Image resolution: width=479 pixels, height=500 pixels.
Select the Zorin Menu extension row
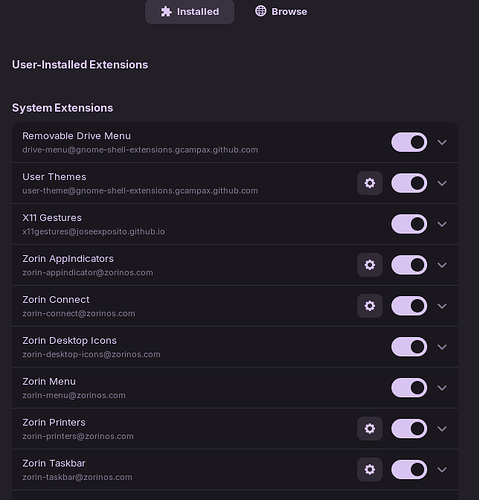point(235,388)
